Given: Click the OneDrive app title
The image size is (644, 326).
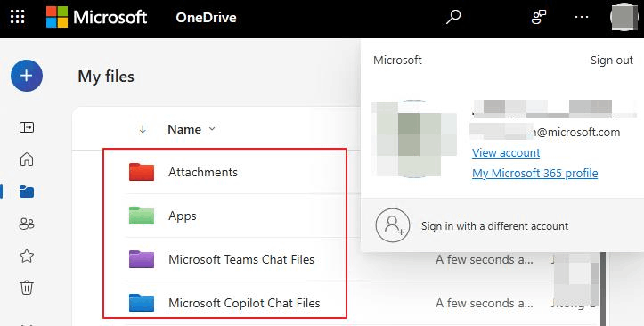Looking at the screenshot, I should point(206,17).
